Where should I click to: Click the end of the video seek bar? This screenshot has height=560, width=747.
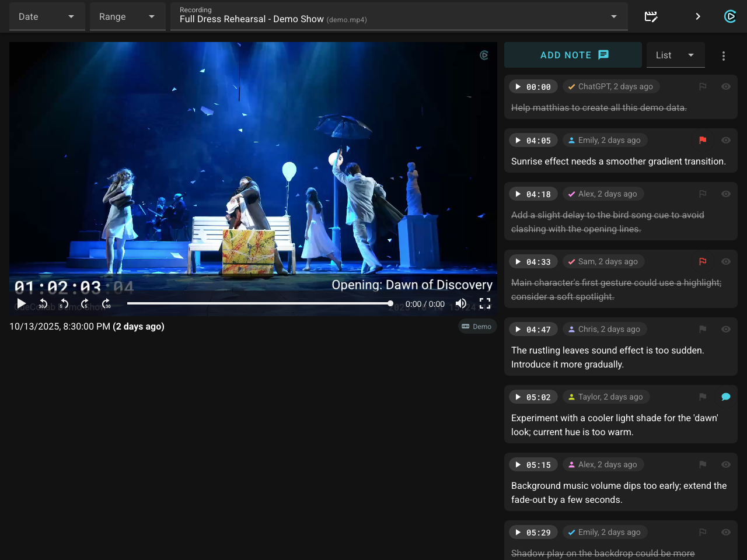(390, 303)
